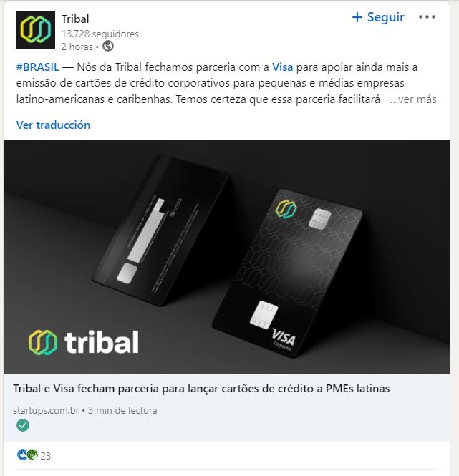This screenshot has height=476, width=459.
Task: Click the Ver traducción link
Action: click(53, 125)
